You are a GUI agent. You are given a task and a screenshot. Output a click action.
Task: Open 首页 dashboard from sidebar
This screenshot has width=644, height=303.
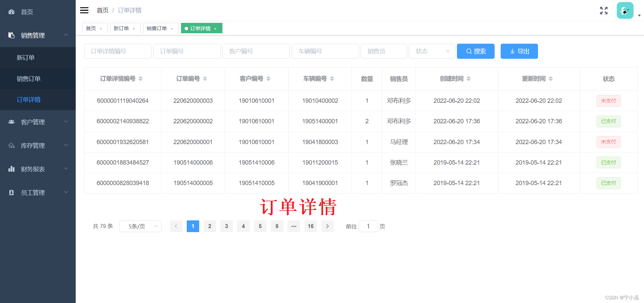(27, 12)
